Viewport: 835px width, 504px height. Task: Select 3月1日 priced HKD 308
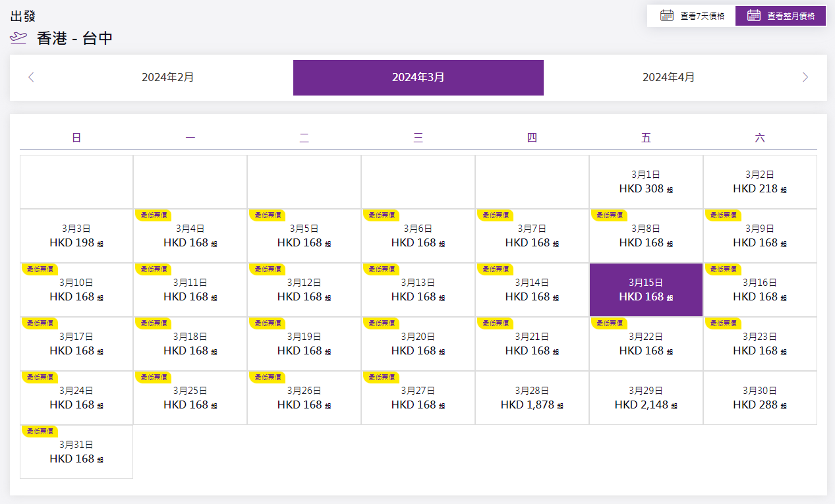646,182
